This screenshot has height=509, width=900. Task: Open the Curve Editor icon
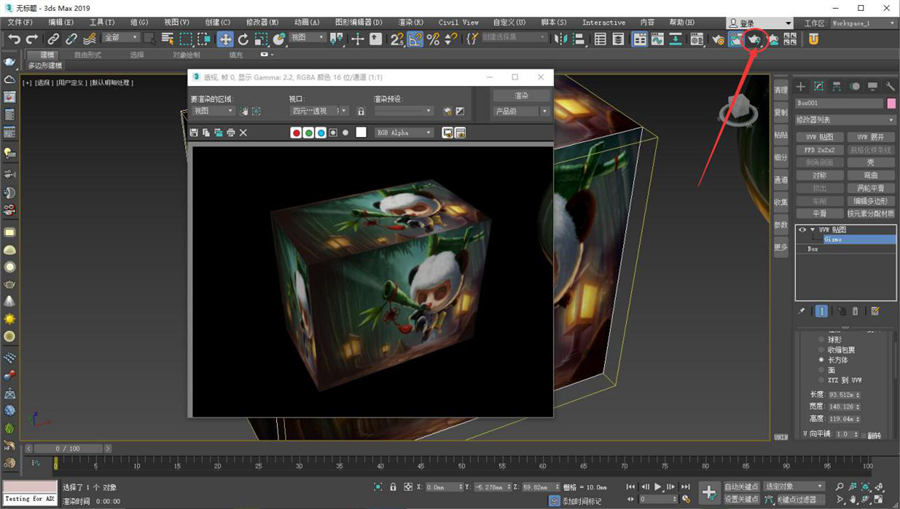point(658,39)
